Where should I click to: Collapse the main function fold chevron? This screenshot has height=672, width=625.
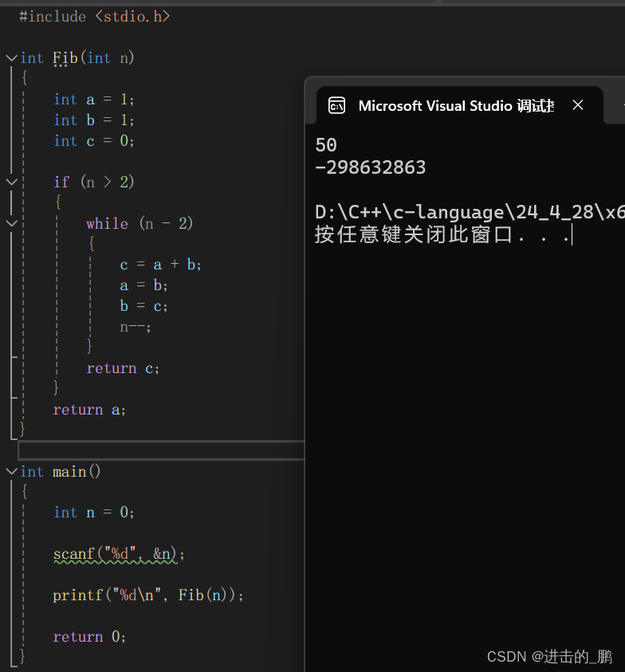pyautogui.click(x=12, y=471)
